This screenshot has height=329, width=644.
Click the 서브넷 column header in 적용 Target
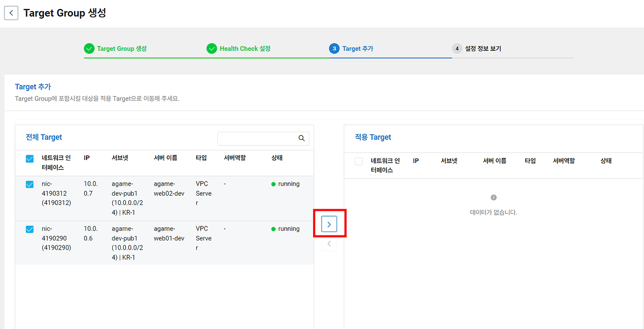coord(449,161)
